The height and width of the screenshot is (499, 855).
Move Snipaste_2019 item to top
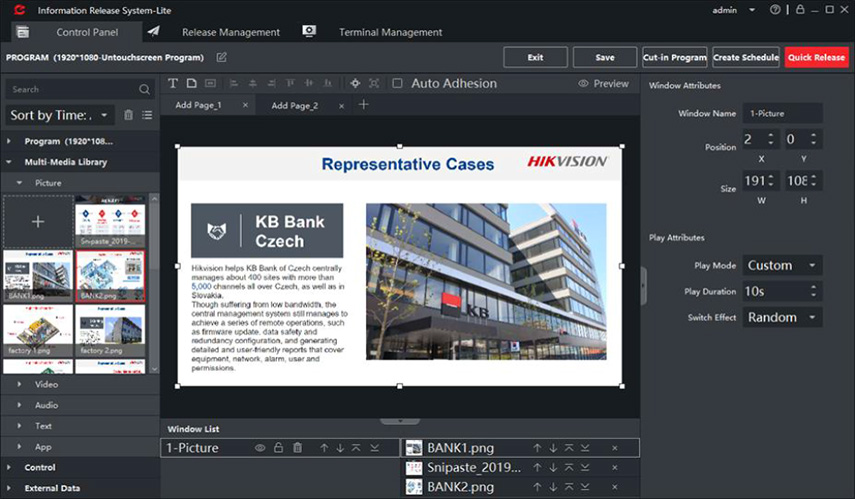[x=569, y=467]
